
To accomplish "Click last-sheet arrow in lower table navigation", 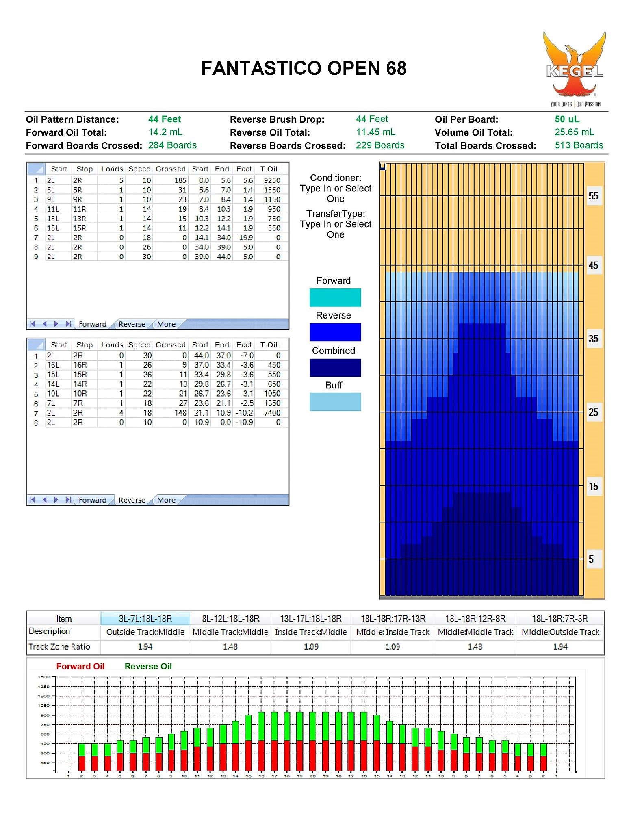I will coord(69,500).
